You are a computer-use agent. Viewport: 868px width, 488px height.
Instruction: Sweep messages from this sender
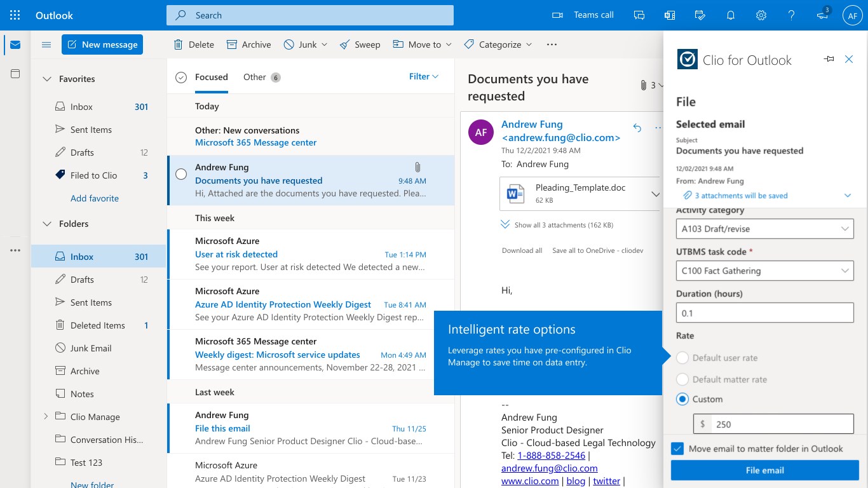360,44
